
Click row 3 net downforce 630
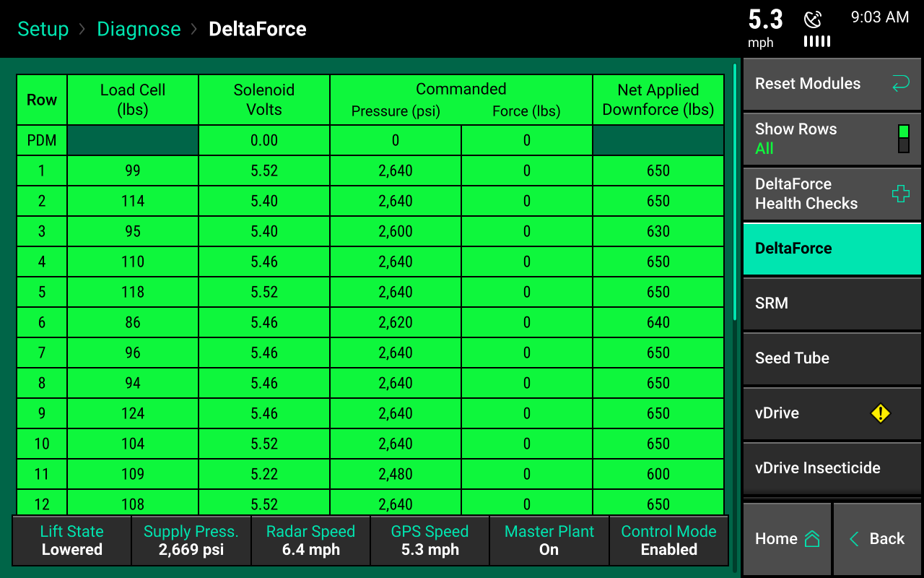point(658,231)
